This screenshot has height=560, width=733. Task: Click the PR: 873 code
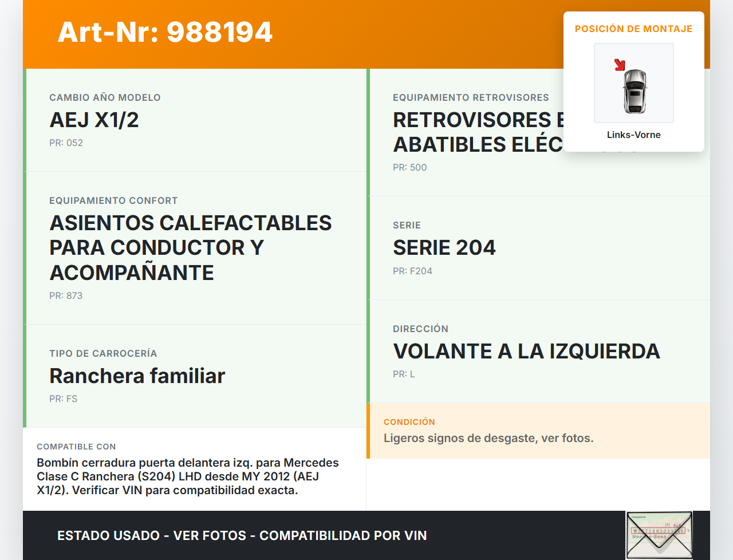[x=66, y=295]
